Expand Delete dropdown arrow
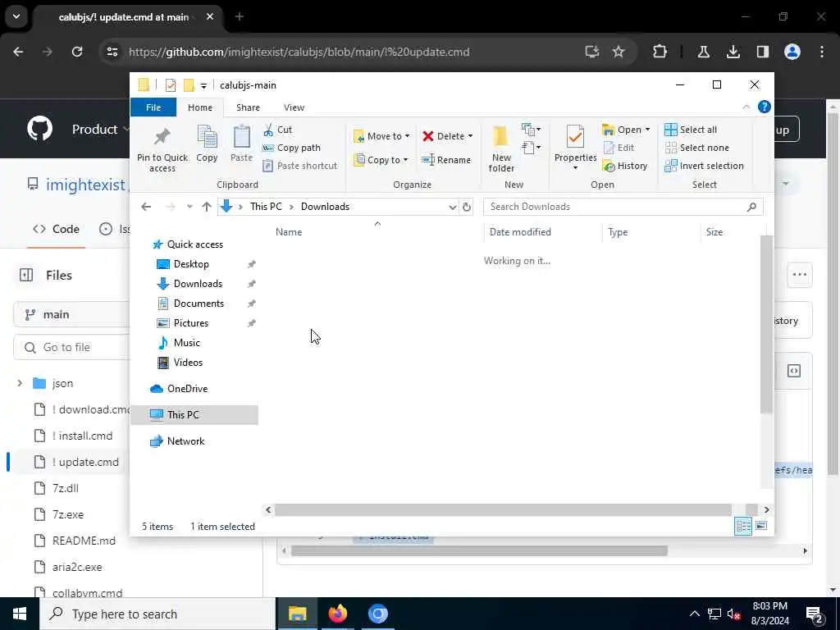 click(x=470, y=136)
